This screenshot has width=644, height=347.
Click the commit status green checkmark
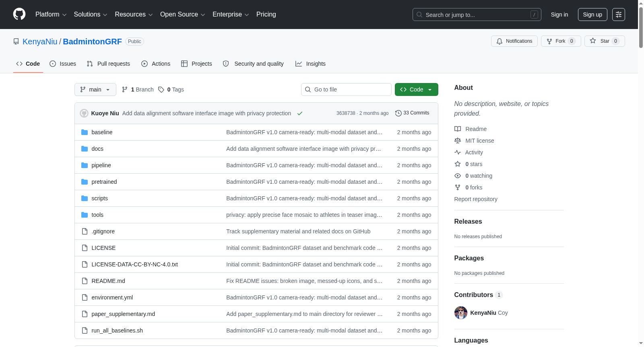tap(300, 113)
